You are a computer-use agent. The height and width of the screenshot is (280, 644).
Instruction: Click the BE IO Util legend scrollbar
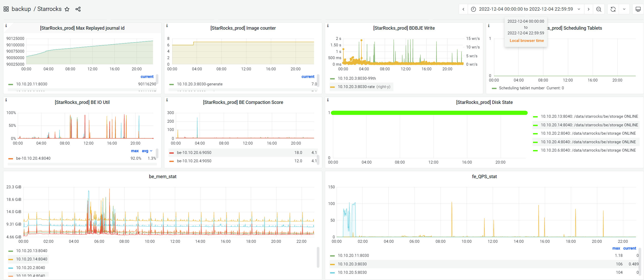click(157, 153)
